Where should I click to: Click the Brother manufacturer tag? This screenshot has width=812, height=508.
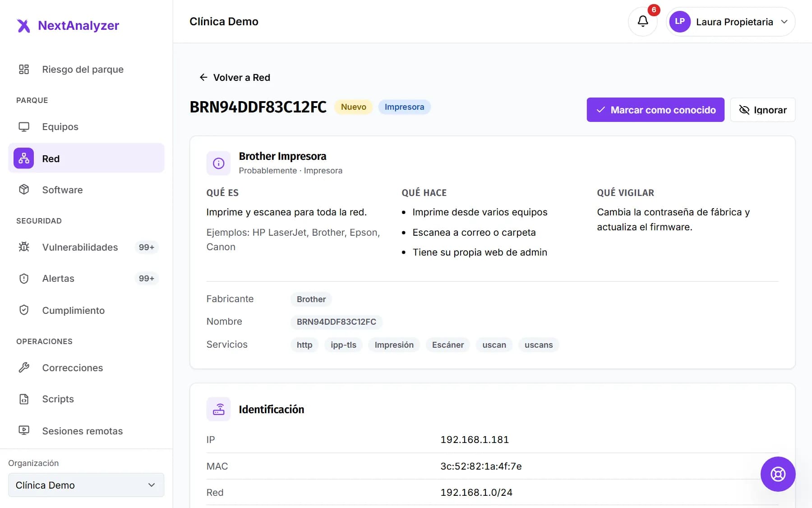(311, 299)
